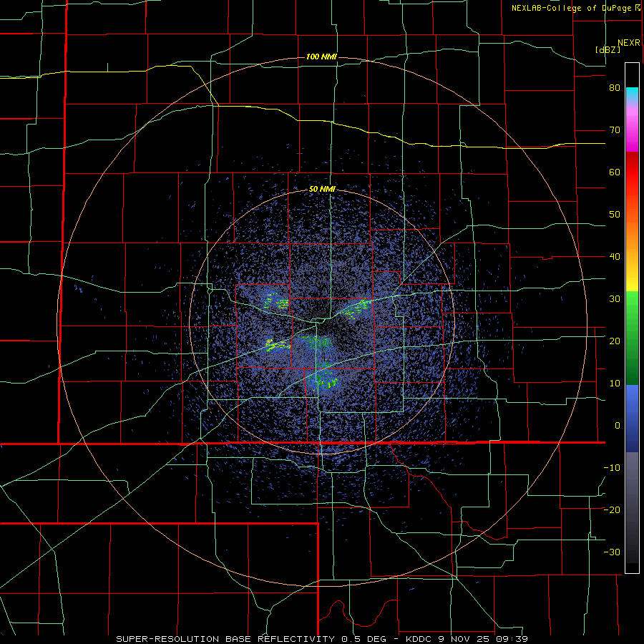Click the 40 dBZ scale value
The height and width of the screenshot is (644, 644).
(615, 257)
